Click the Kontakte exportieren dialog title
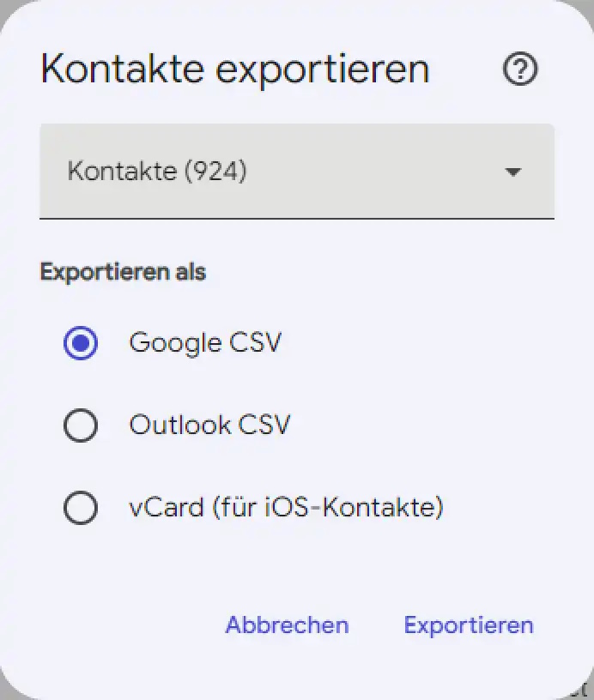Image resolution: width=594 pixels, height=700 pixels. click(235, 69)
